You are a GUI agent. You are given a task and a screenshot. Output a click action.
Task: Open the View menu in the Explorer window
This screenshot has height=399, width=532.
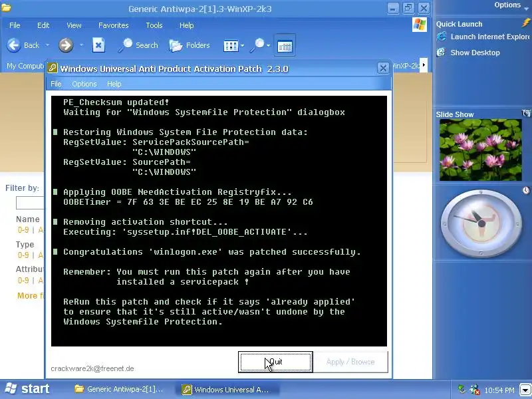click(x=74, y=25)
